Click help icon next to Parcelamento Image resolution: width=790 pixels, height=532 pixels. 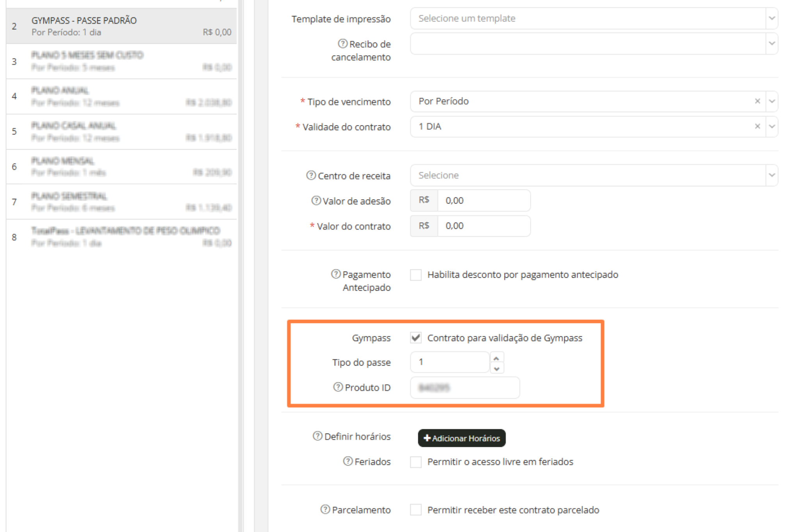coord(325,509)
